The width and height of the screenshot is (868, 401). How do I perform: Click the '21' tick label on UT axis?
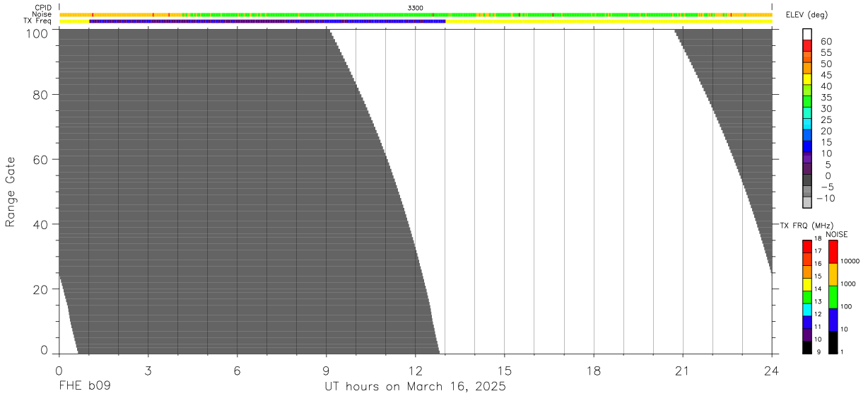[x=682, y=371]
